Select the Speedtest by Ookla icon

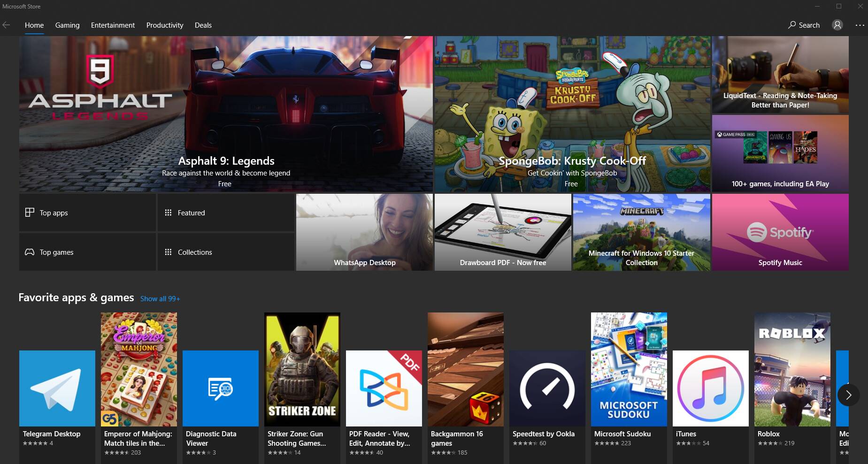(x=547, y=388)
